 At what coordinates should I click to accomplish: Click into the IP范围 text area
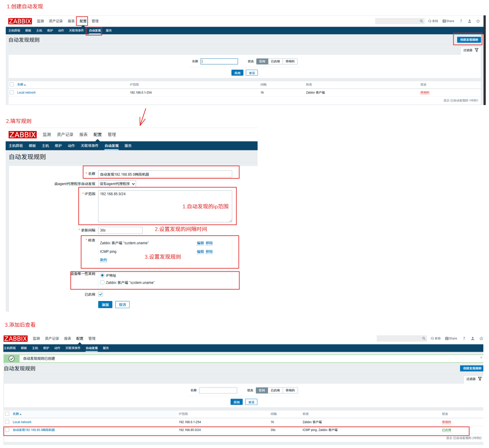pyautogui.click(x=165, y=206)
